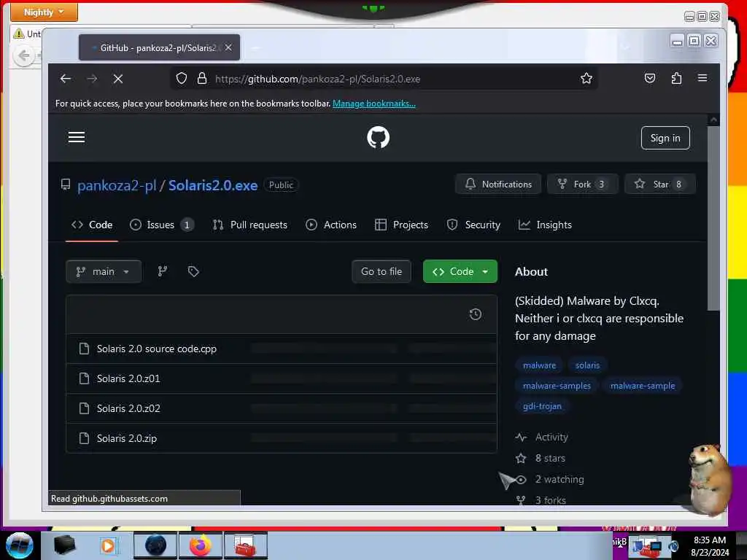Close the GitHub browser tab
This screenshot has width=747, height=560.
pyautogui.click(x=228, y=47)
